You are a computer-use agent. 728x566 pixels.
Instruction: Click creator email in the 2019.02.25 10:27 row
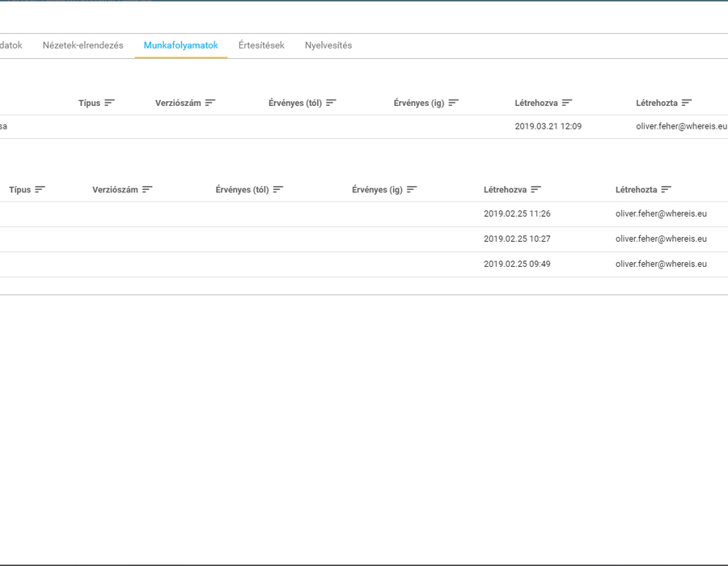pyautogui.click(x=661, y=239)
